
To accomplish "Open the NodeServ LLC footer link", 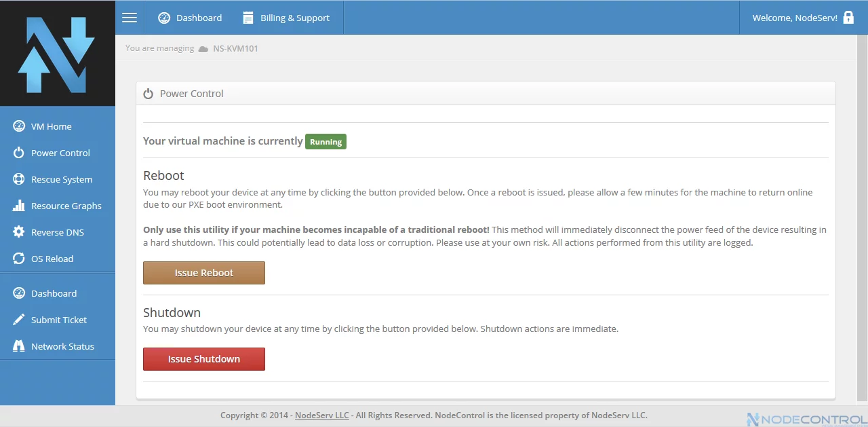I will point(322,415).
